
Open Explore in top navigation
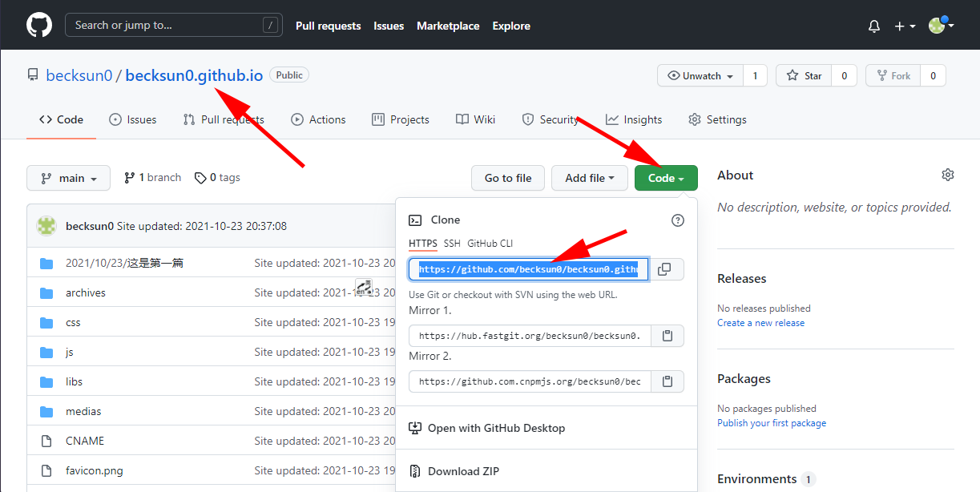point(511,26)
